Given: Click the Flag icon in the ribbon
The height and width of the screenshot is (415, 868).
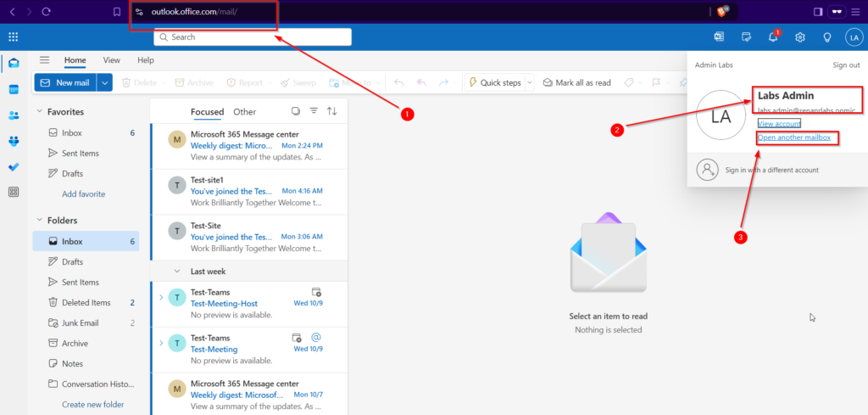Looking at the screenshot, I should tap(657, 82).
